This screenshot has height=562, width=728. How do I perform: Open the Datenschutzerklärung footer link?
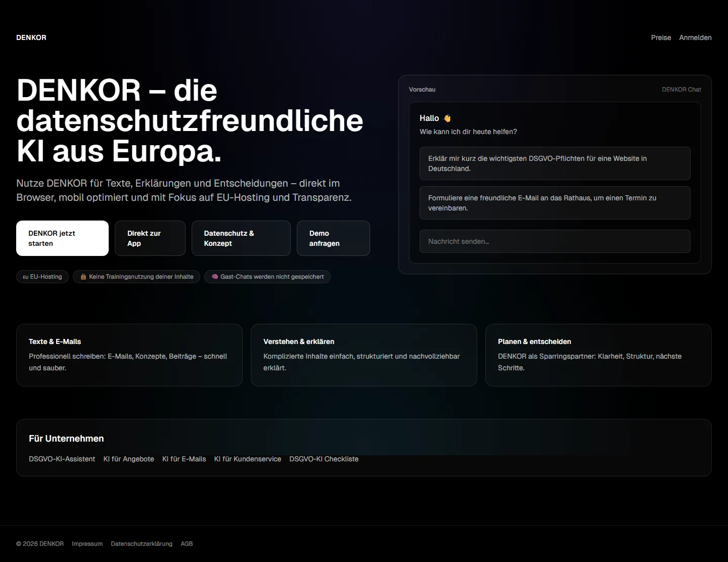pyautogui.click(x=142, y=544)
